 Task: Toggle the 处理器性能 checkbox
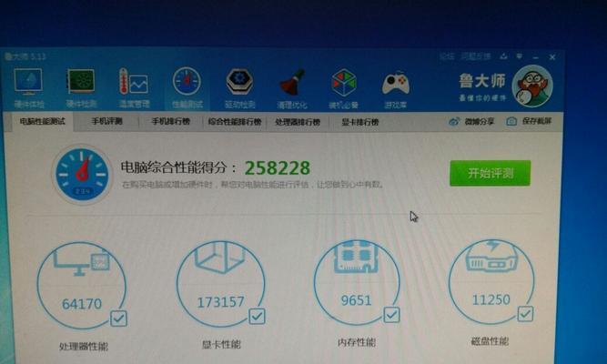pos(118,318)
